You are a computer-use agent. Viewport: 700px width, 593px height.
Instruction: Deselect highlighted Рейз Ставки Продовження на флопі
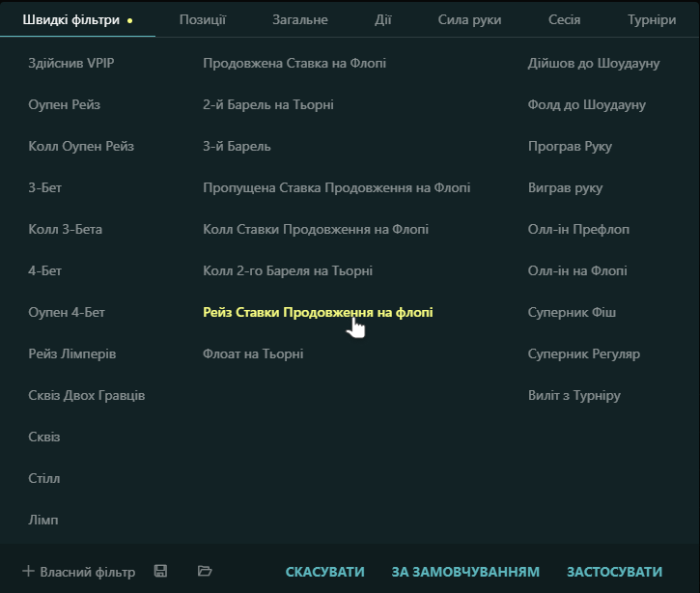pyautogui.click(x=318, y=312)
